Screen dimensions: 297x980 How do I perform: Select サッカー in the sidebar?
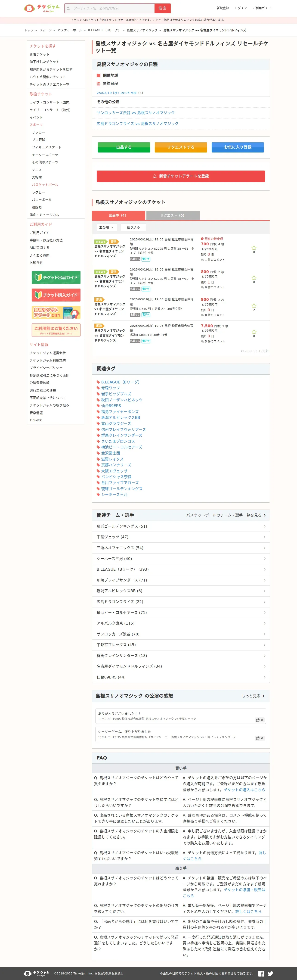(x=38, y=132)
